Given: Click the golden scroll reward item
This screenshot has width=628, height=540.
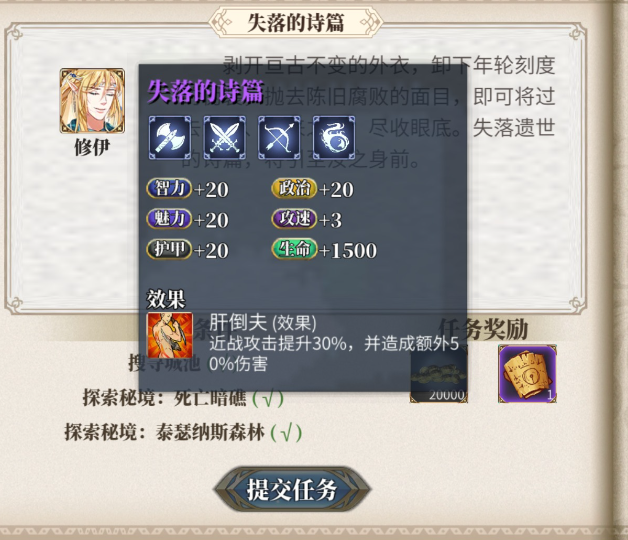Looking at the screenshot, I should 527,373.
